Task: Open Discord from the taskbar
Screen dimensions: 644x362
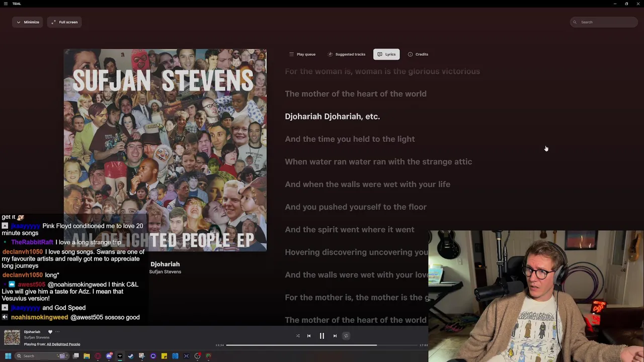Action: [109, 356]
